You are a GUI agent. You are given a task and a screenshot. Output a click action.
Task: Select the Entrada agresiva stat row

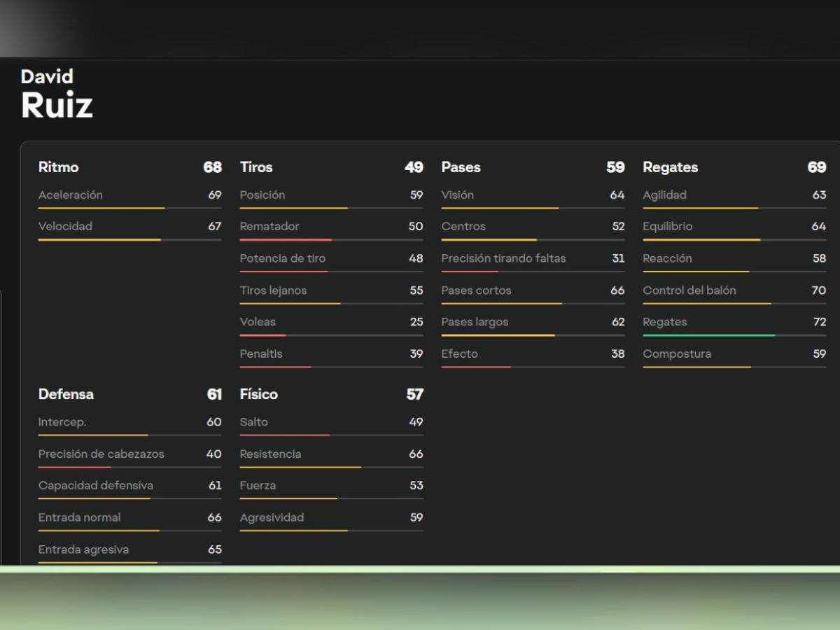pos(129,550)
